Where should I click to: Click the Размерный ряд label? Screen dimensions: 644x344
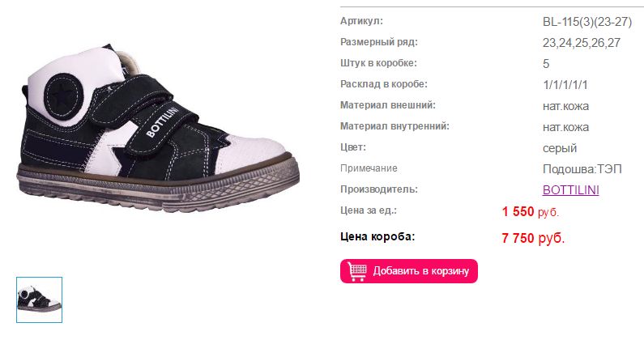click(378, 42)
